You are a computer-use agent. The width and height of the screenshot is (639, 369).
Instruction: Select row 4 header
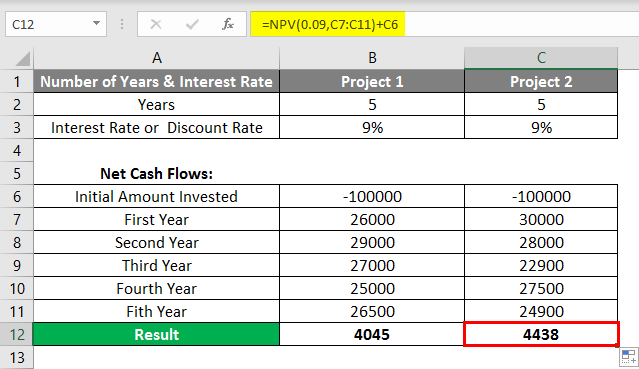[x=17, y=150]
